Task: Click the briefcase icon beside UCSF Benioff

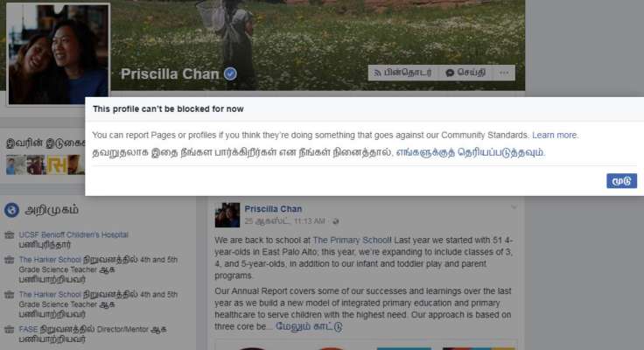Action: coord(9,235)
